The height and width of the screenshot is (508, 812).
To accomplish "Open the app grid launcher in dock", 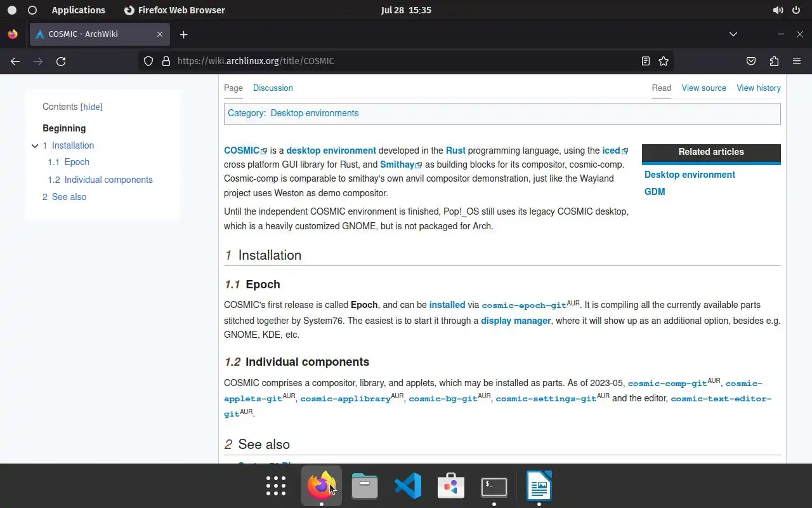I will pos(276,486).
